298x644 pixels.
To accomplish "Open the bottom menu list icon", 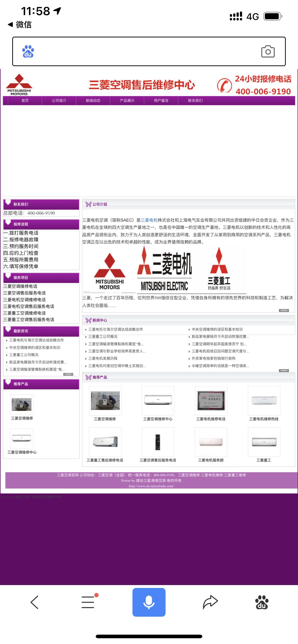I will click(88, 602).
